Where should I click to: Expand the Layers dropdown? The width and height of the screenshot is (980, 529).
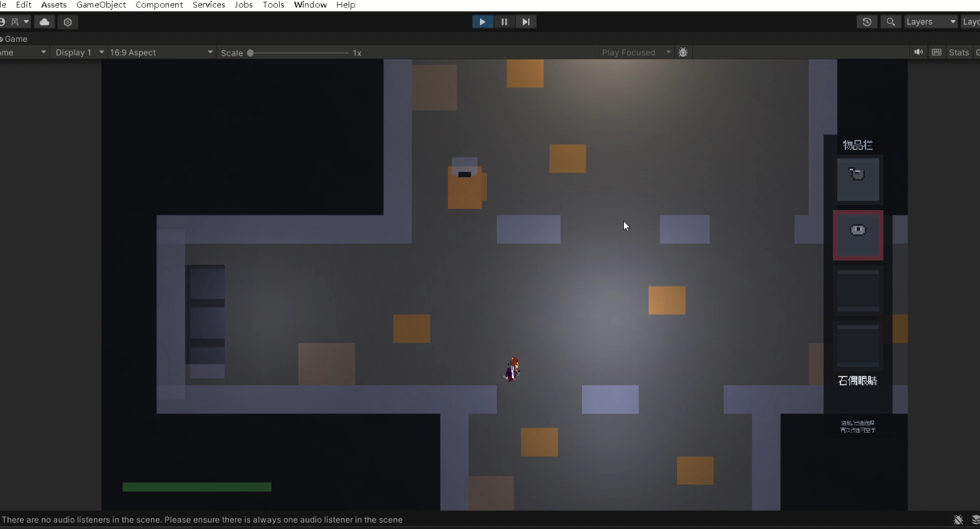[931, 22]
